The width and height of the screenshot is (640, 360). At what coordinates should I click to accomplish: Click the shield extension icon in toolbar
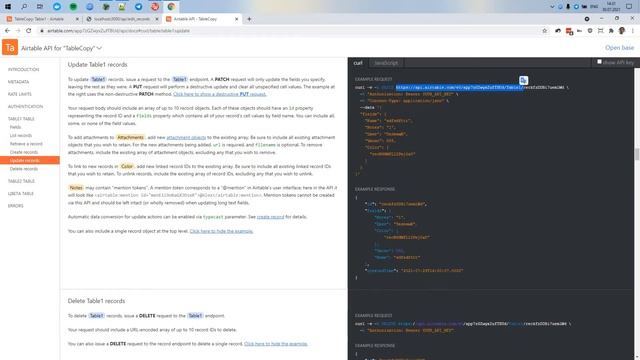coord(590,31)
